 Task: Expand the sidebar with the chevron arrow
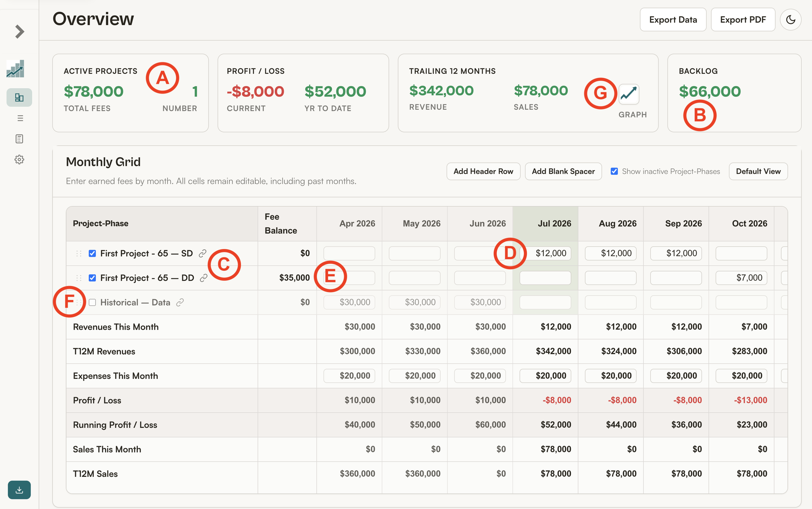coord(19,31)
